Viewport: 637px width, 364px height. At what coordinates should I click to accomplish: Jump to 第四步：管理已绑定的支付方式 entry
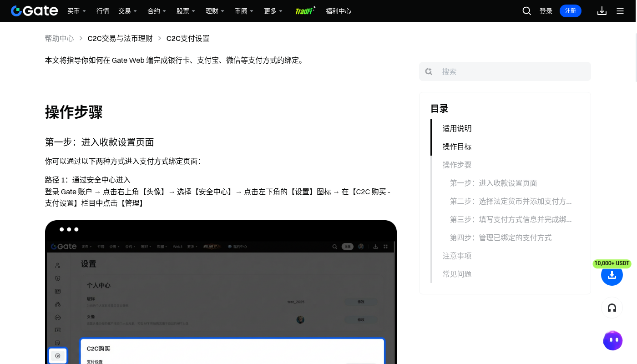[500, 238]
